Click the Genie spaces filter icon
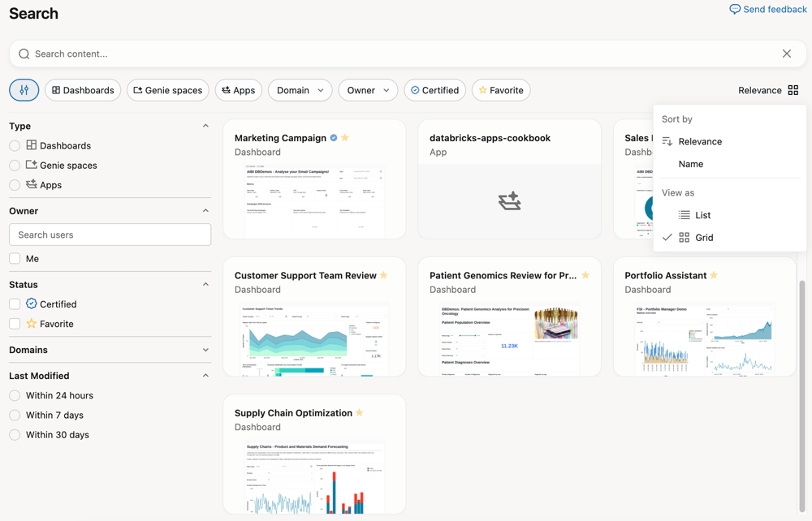 pyautogui.click(x=136, y=90)
